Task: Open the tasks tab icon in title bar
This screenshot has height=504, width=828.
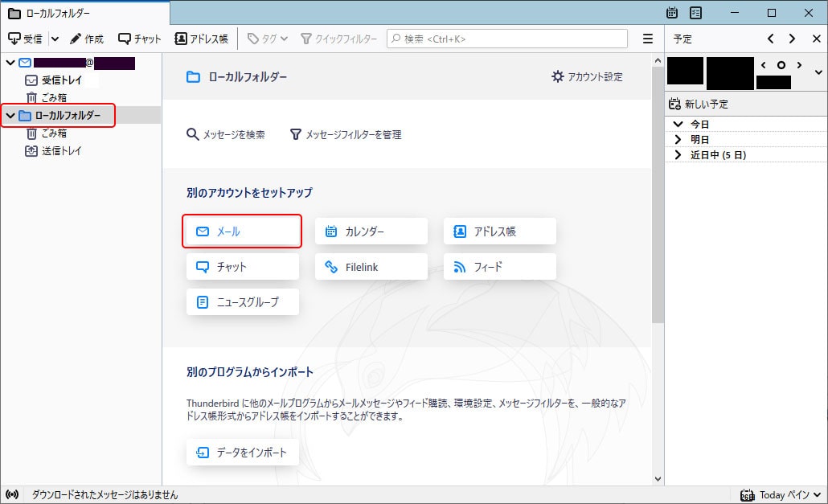Action: tap(696, 13)
